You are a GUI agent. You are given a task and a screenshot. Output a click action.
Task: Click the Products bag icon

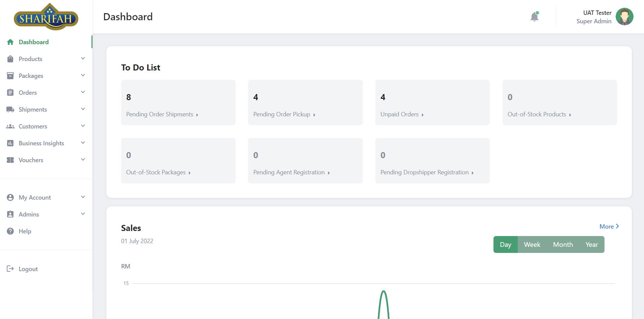pyautogui.click(x=10, y=59)
